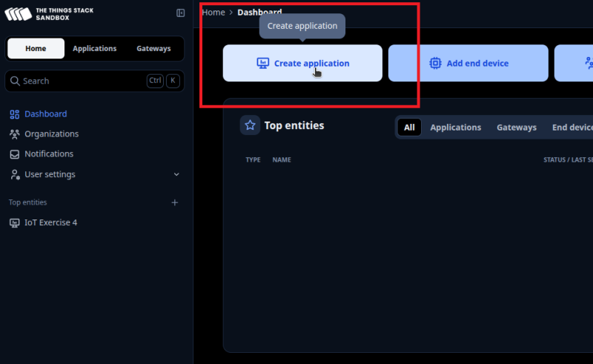Click the IoT Exercise 4 application icon
Screen dimensions: 593x364
point(14,223)
